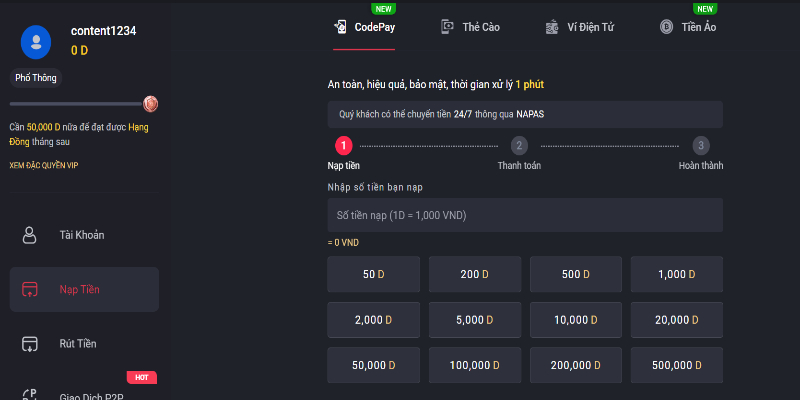Focus the Số tiền nạp input field
Image resolution: width=800 pixels, height=400 pixels.
click(x=524, y=215)
